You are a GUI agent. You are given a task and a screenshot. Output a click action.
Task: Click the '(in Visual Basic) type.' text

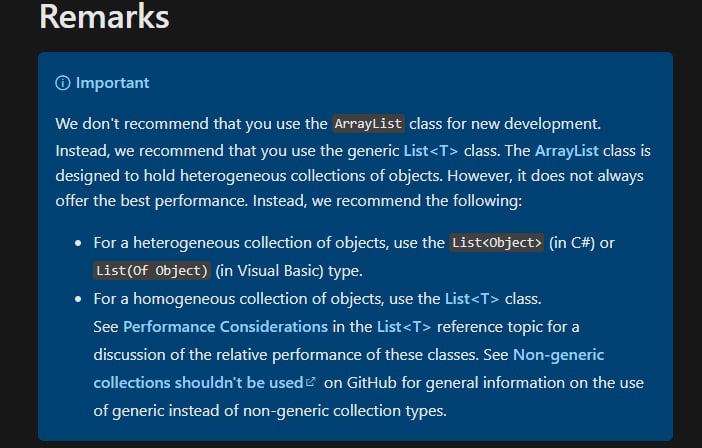tap(289, 271)
